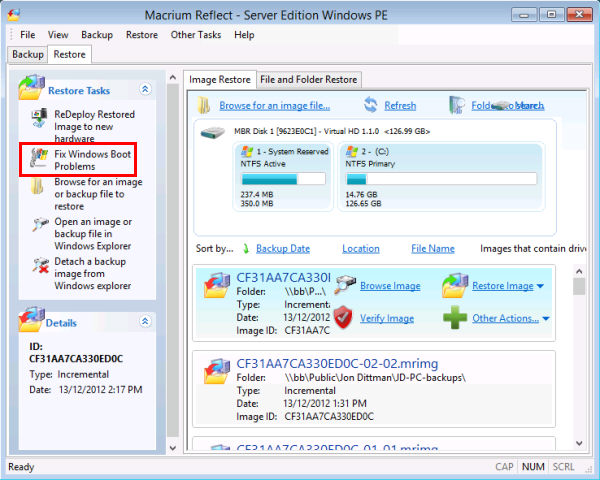The image size is (600, 480).
Task: Open the Other Tasks menu
Action: click(x=196, y=35)
